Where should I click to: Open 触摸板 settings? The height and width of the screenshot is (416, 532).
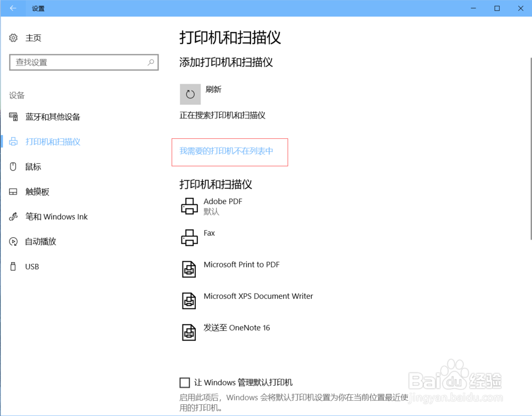(x=37, y=192)
